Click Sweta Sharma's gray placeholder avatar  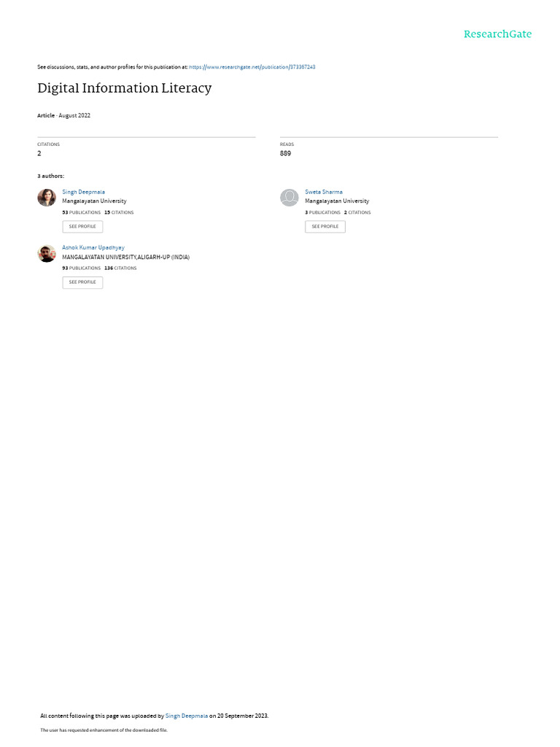tap(289, 197)
